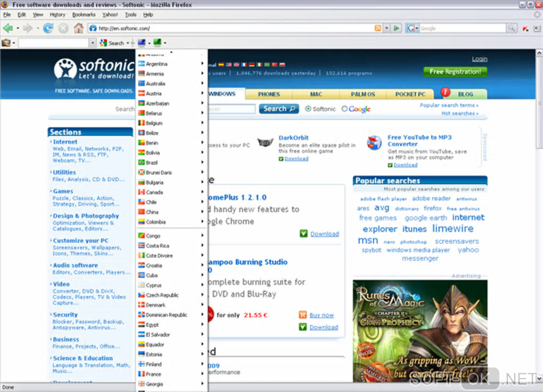Click the toolbar text input field
The height and width of the screenshot is (392, 543).
point(53,43)
